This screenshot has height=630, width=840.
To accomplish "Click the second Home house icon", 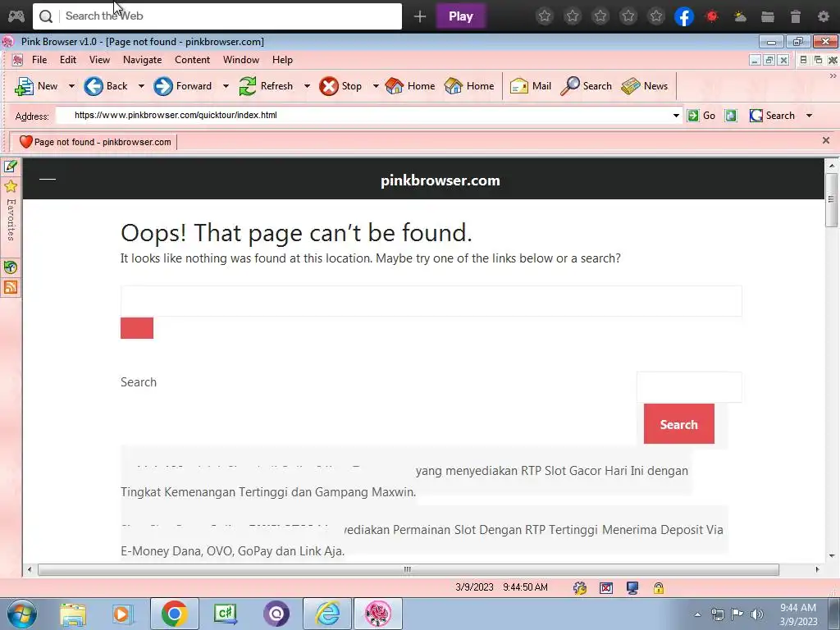I will point(453,86).
